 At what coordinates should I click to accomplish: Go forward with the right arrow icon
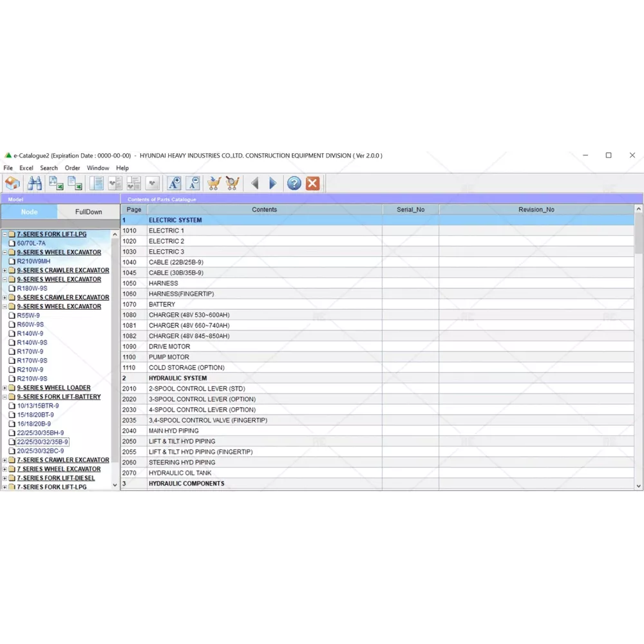pyautogui.click(x=272, y=184)
